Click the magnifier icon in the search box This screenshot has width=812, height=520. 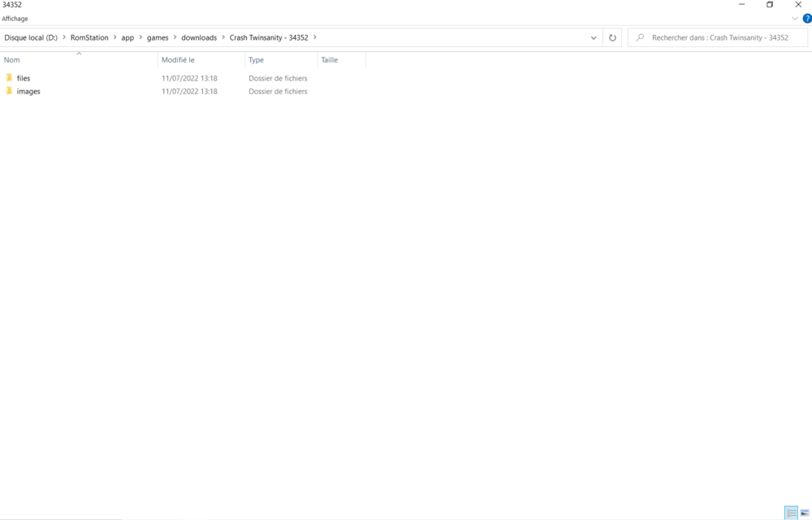coord(640,37)
